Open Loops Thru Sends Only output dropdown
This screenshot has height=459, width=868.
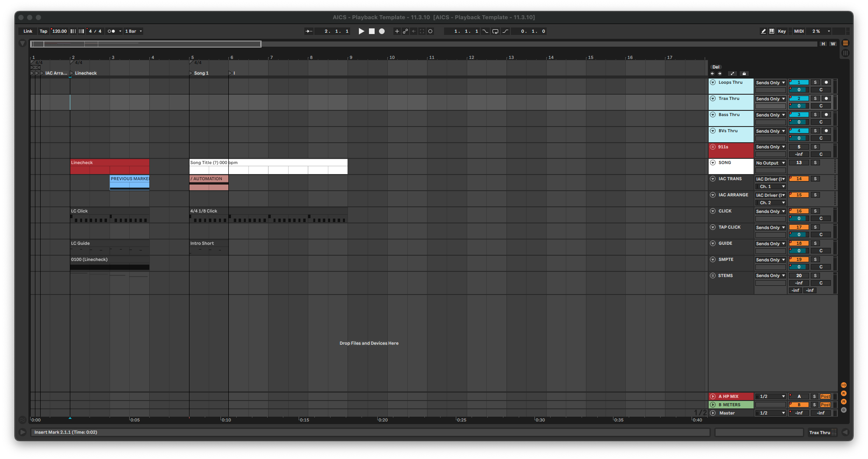tap(771, 83)
